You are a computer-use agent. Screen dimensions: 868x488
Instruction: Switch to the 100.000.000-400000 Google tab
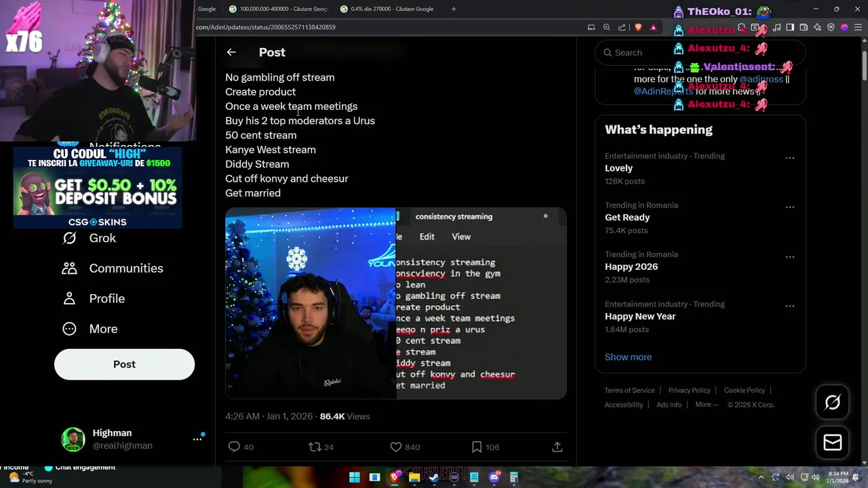click(278, 9)
